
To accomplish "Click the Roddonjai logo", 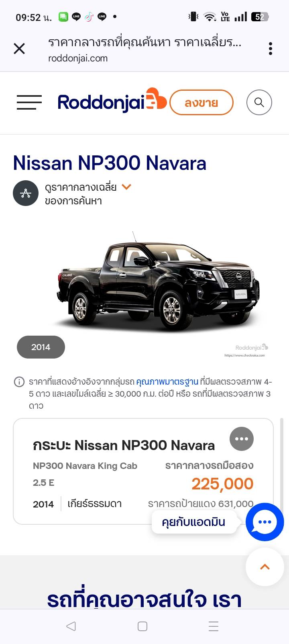I will (x=112, y=101).
